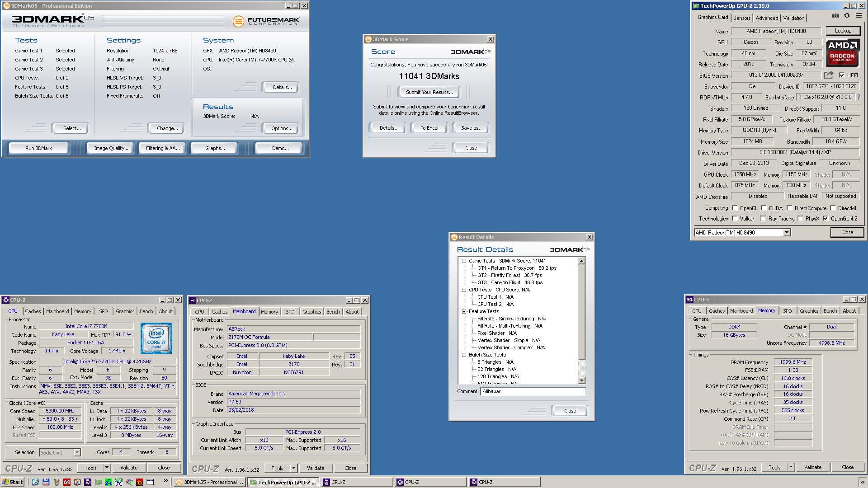Open the Socket #1 Selection dropdown in CPU-Z
The height and width of the screenshot is (488, 868).
click(x=77, y=452)
